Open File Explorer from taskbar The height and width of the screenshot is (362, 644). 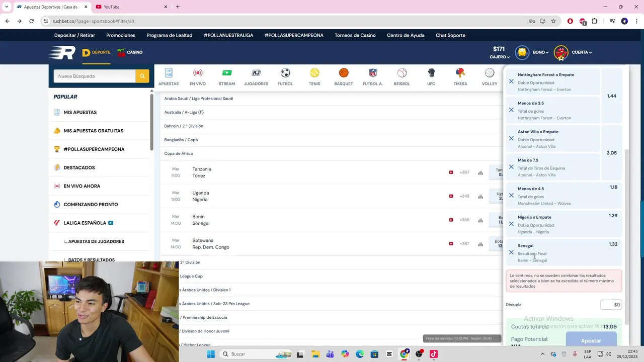[x=315, y=354]
